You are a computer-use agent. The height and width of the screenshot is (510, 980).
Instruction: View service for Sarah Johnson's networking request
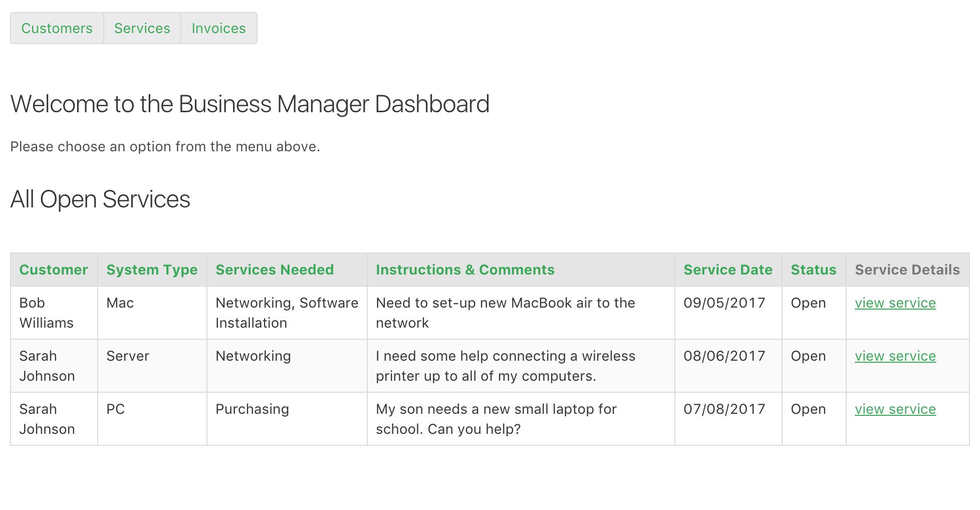pyautogui.click(x=895, y=356)
